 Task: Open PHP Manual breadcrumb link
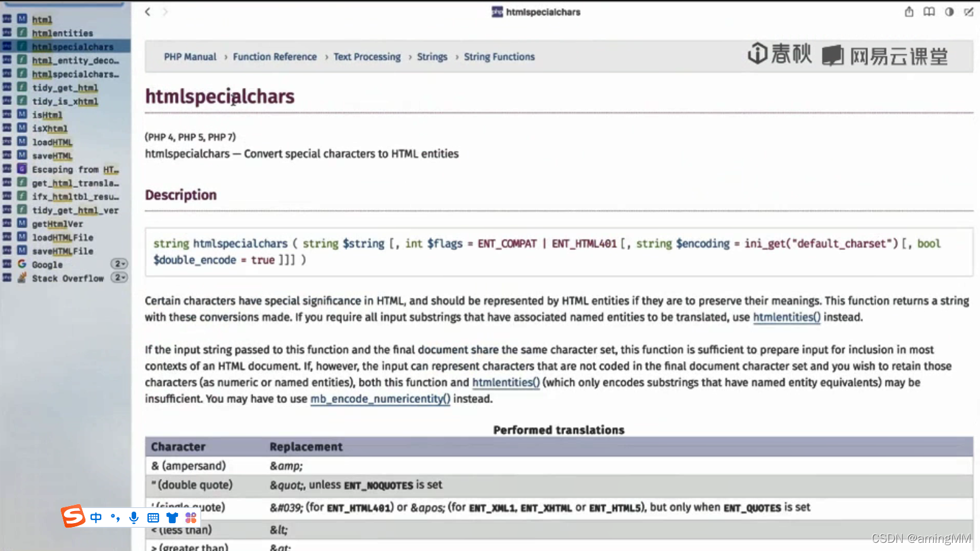(x=190, y=56)
